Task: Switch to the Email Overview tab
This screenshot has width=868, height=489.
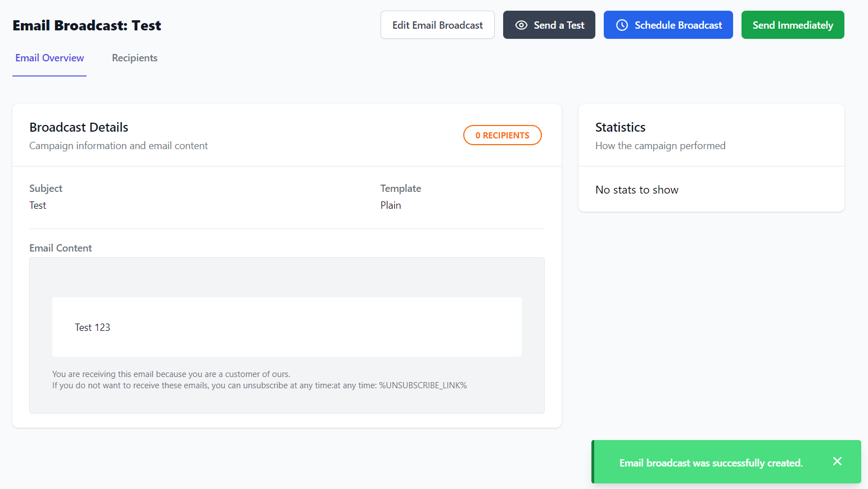Action: pyautogui.click(x=49, y=58)
